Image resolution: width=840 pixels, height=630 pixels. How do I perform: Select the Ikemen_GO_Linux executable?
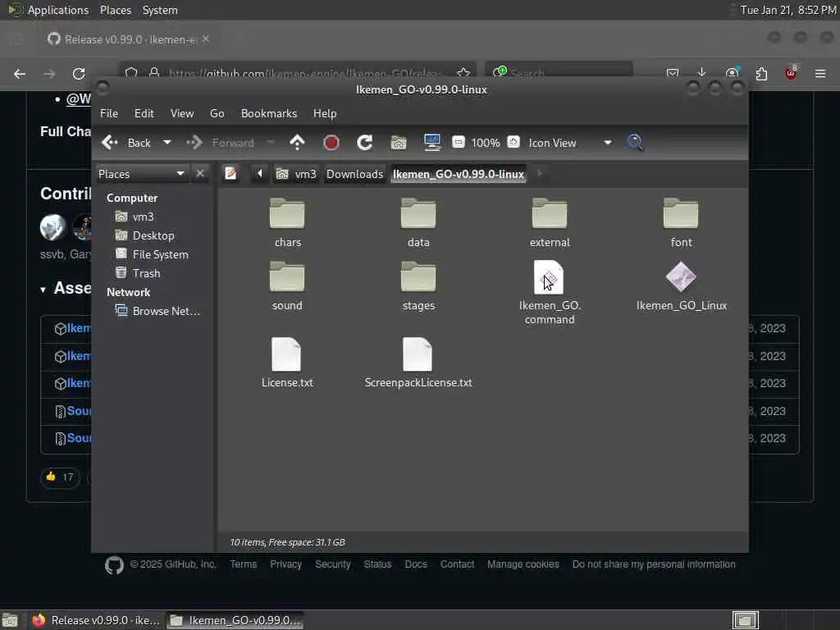[681, 286]
